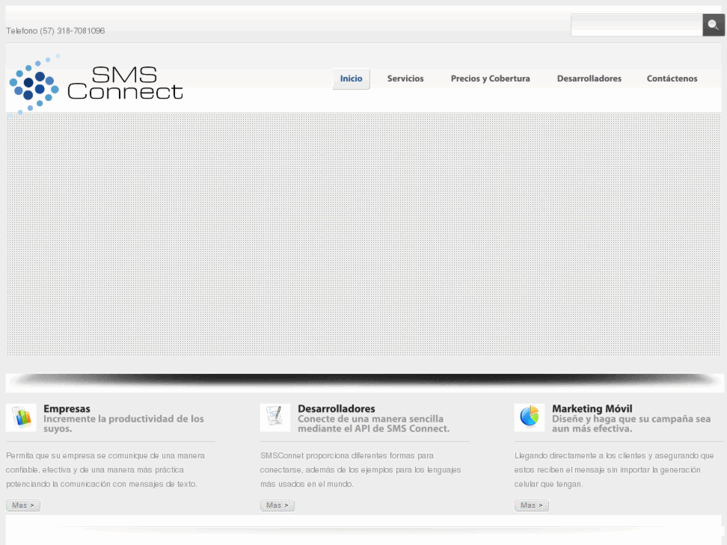Click the SMS Connect logo

[96, 84]
